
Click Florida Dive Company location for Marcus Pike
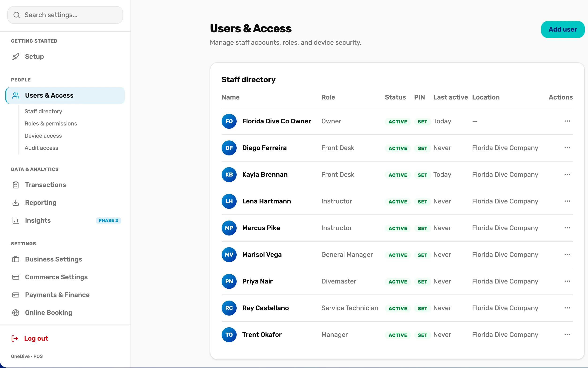(x=505, y=228)
